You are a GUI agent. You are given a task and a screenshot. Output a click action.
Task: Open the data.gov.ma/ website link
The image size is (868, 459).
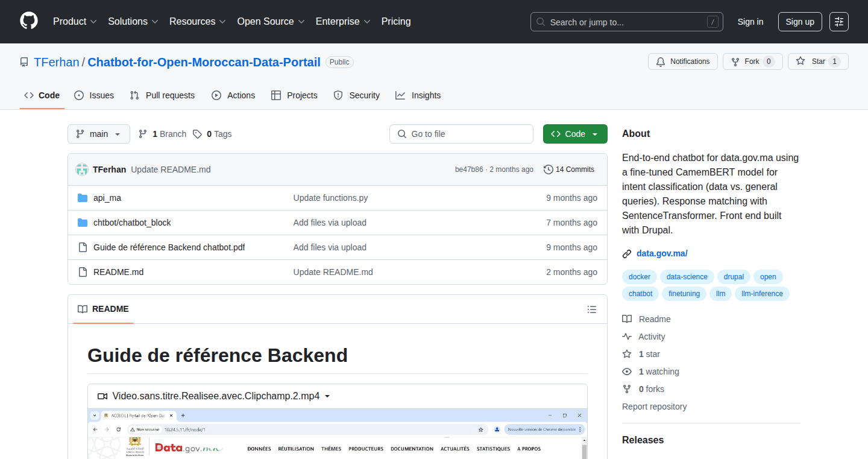[x=662, y=254]
